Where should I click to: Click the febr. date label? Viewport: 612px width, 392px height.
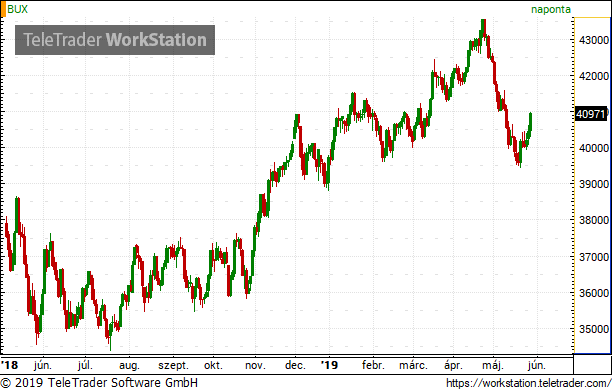pyautogui.click(x=373, y=365)
